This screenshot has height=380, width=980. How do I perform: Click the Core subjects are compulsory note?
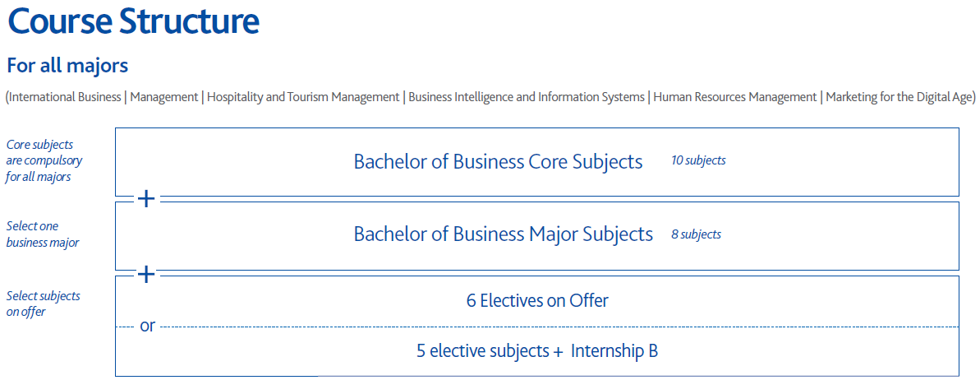click(44, 160)
